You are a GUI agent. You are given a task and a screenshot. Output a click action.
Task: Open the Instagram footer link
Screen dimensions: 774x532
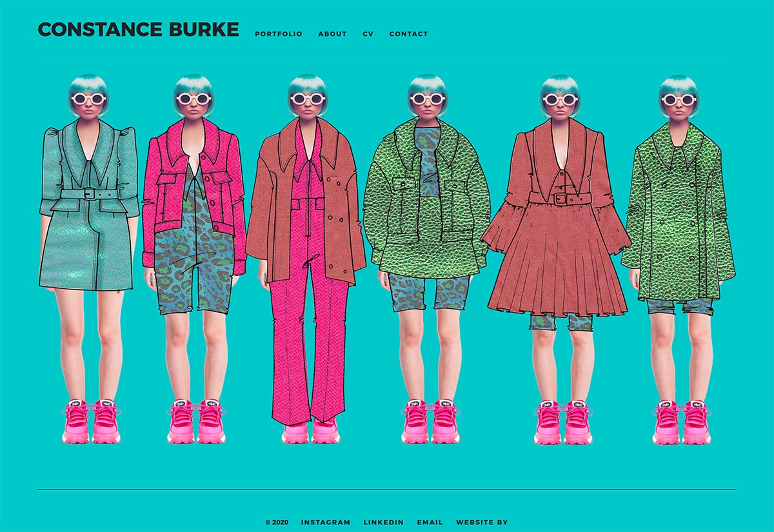click(326, 522)
